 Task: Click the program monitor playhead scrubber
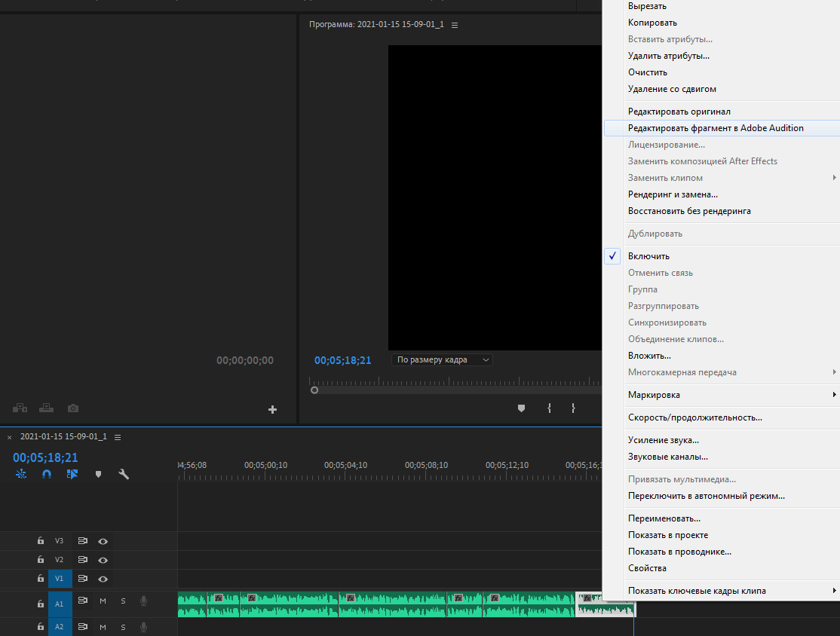314,390
